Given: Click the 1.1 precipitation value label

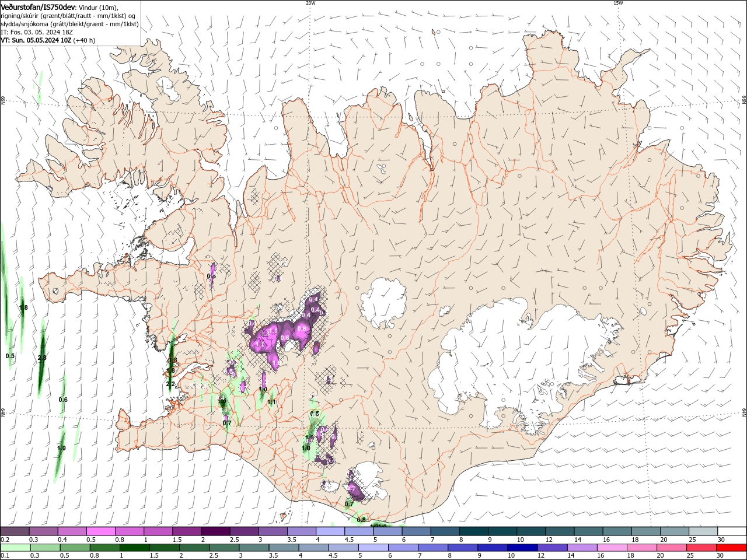Looking at the screenshot, I should (271, 402).
